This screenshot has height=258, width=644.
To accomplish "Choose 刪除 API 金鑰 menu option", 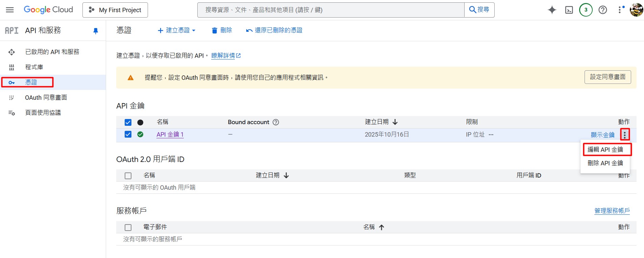I will 605,163.
